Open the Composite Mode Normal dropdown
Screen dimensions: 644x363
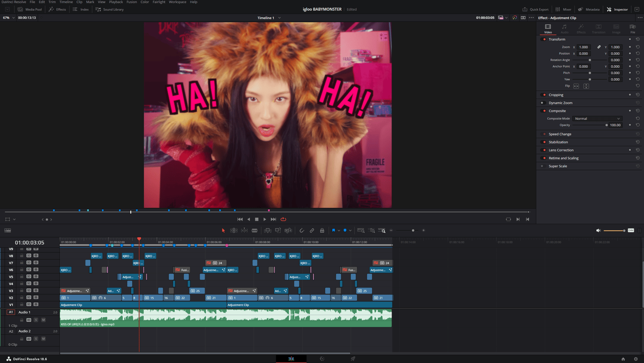click(x=597, y=118)
